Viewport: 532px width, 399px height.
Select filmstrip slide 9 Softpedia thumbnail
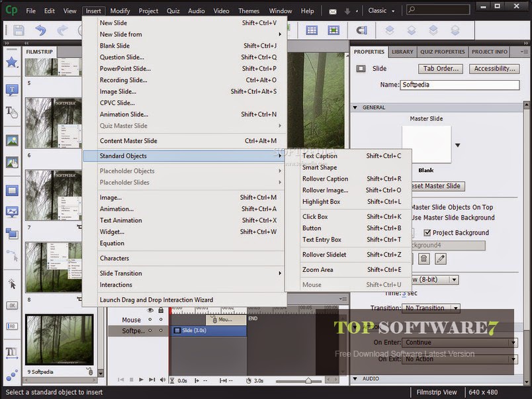coord(60,339)
